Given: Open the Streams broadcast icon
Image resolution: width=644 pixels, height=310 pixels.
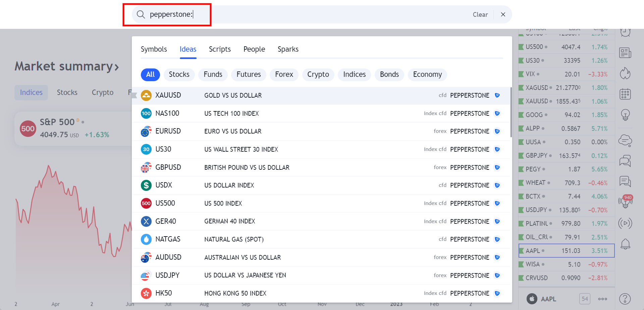Looking at the screenshot, I should (x=625, y=223).
